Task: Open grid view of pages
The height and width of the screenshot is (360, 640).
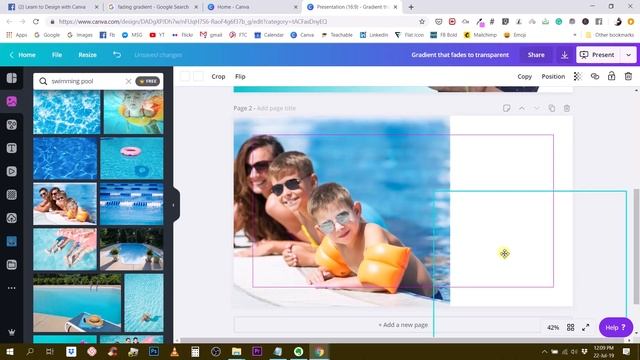Action: 571,327
